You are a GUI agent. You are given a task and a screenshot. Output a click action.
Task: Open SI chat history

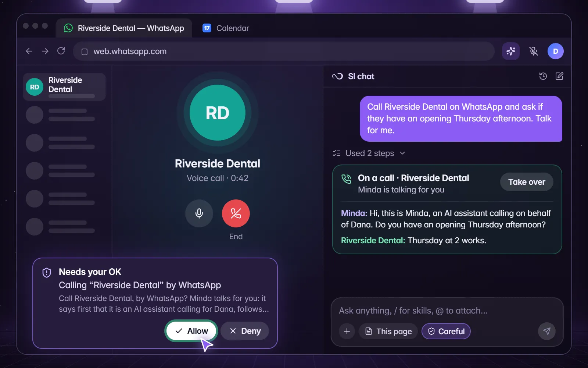tap(543, 76)
